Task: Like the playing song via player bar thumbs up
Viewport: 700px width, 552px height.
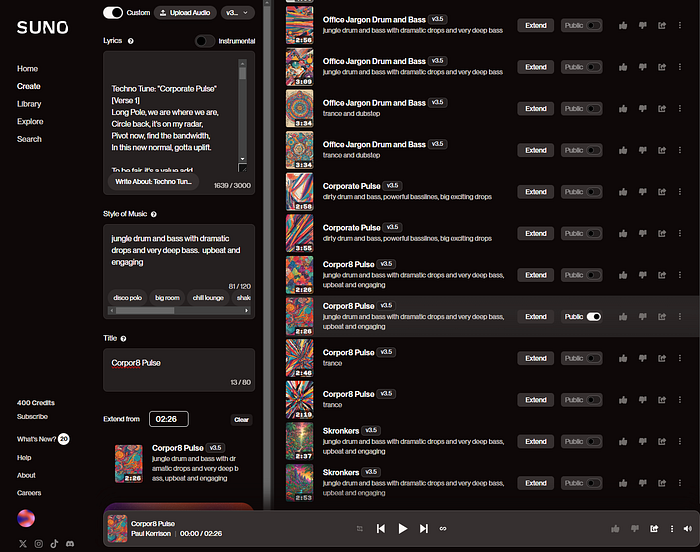Action: (615, 529)
